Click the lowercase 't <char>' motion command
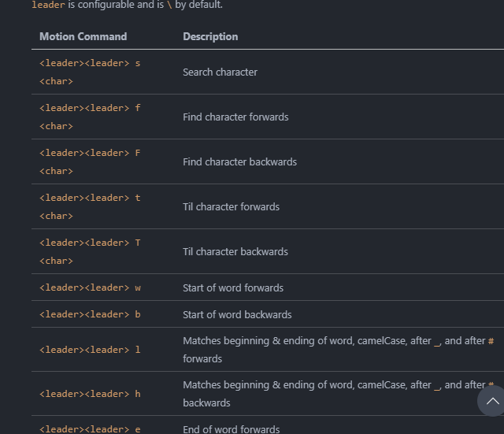 (x=90, y=206)
